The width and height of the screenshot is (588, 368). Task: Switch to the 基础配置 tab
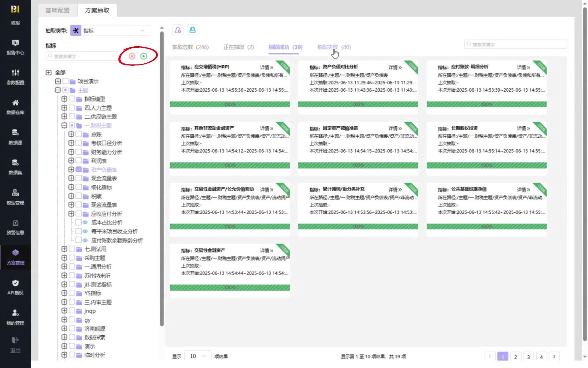click(x=58, y=10)
